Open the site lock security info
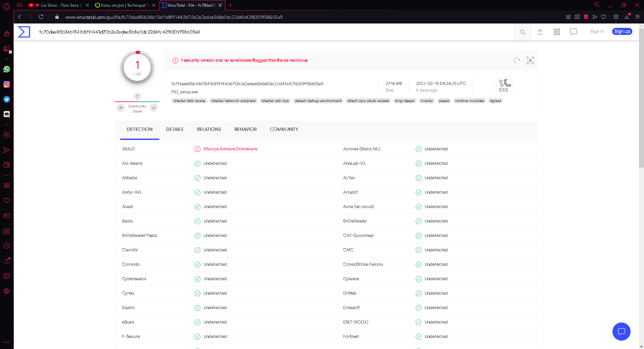644x349 pixels. (57, 17)
